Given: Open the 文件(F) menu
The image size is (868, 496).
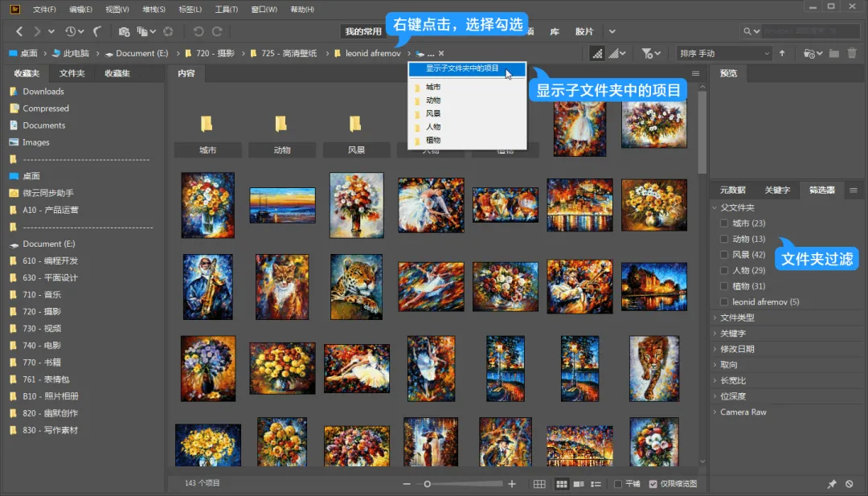Looking at the screenshot, I should pos(44,10).
